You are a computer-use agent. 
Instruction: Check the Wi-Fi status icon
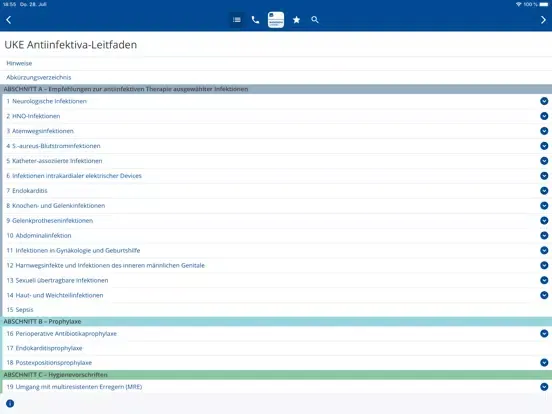point(519,4)
